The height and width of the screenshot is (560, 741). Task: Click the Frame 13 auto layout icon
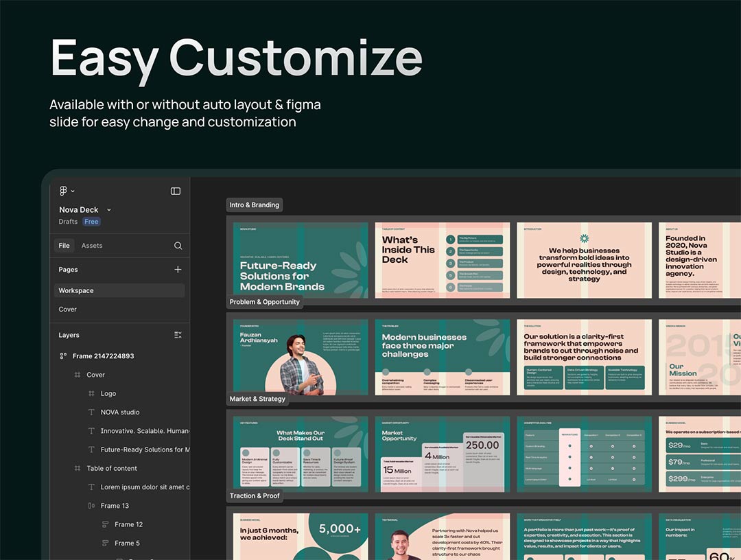(x=91, y=506)
